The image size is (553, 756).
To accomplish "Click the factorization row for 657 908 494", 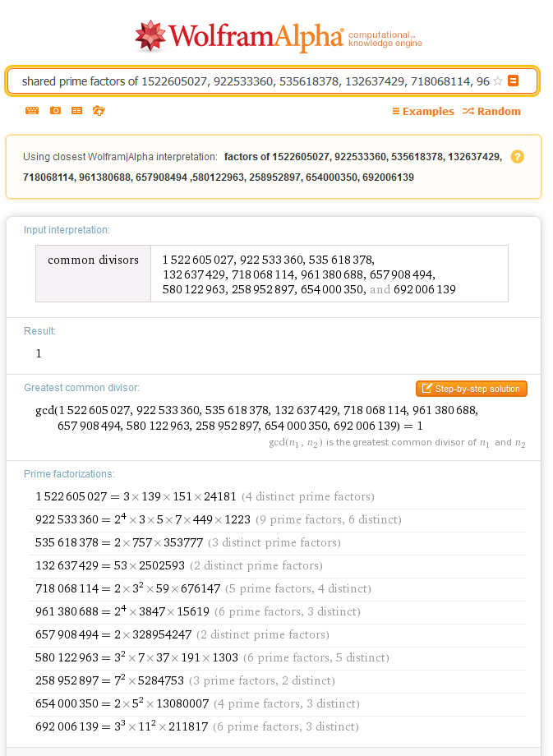I will coord(277,635).
